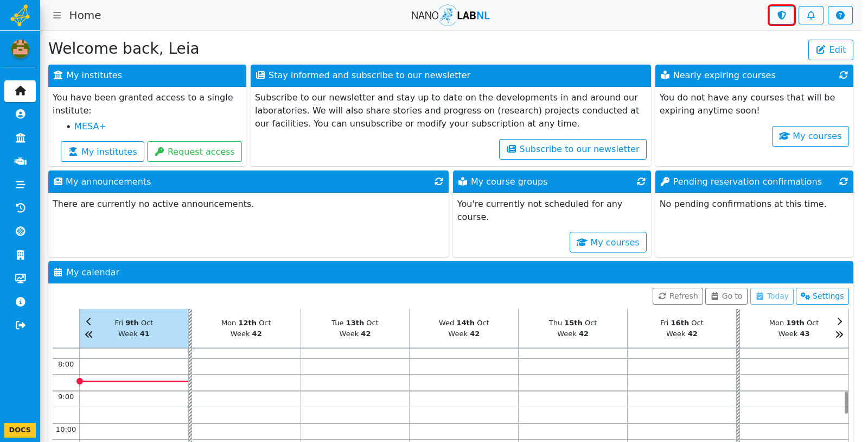Open the help question mark icon
This screenshot has height=442, width=868.
point(840,15)
